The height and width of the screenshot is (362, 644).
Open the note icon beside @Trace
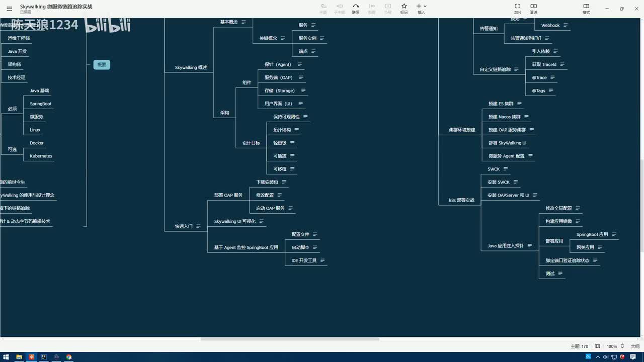[552, 77]
